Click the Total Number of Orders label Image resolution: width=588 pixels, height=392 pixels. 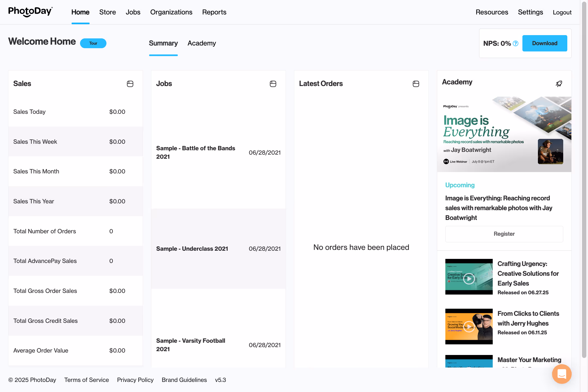click(x=45, y=231)
